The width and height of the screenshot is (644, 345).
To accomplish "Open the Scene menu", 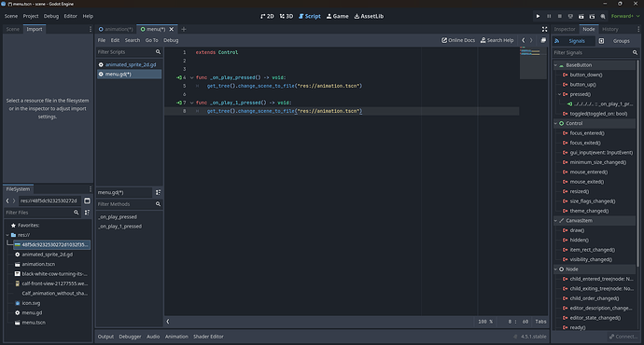I will click(11, 16).
